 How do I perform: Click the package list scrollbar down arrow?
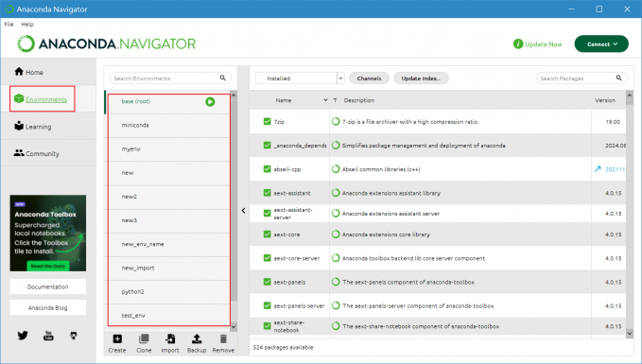630,334
